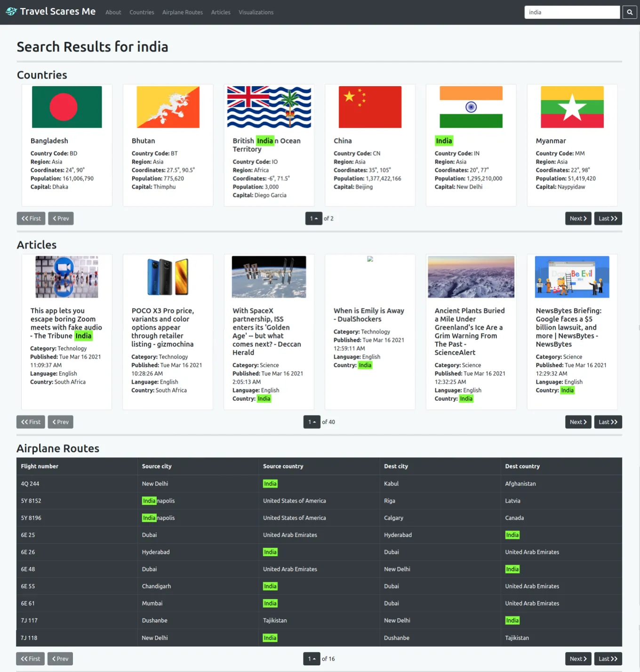Screen dimensions: 640x672
Task: Open the Visualizations nav item
Action: (x=256, y=12)
